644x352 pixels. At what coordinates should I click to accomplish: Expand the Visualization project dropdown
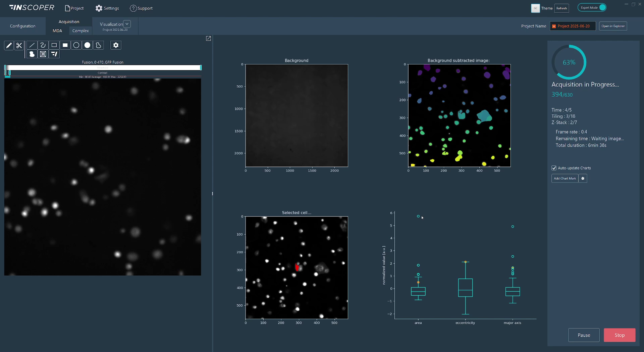click(x=127, y=24)
